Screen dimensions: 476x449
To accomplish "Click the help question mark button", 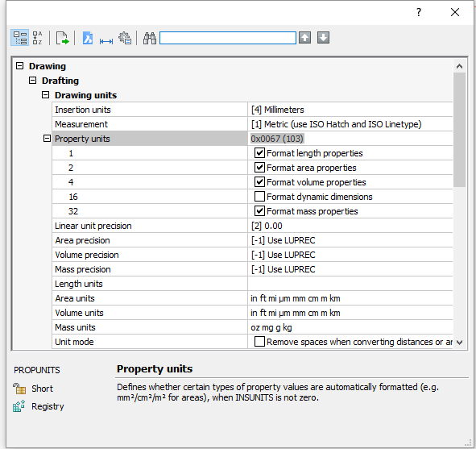I will 419,12.
